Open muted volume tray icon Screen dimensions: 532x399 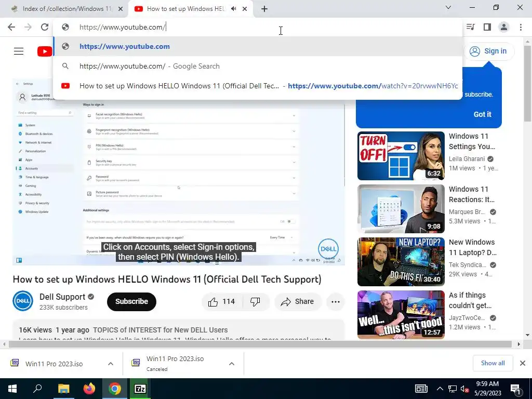coord(464,389)
